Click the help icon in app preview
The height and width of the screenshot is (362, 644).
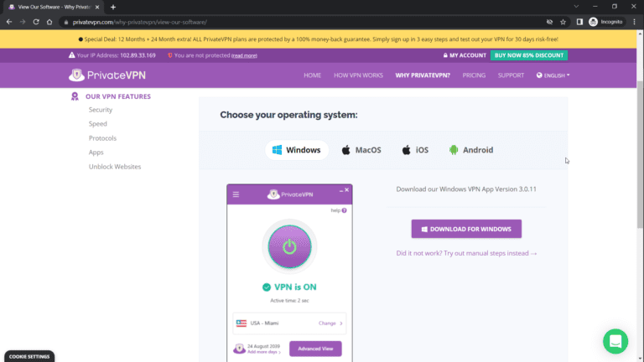pyautogui.click(x=344, y=210)
